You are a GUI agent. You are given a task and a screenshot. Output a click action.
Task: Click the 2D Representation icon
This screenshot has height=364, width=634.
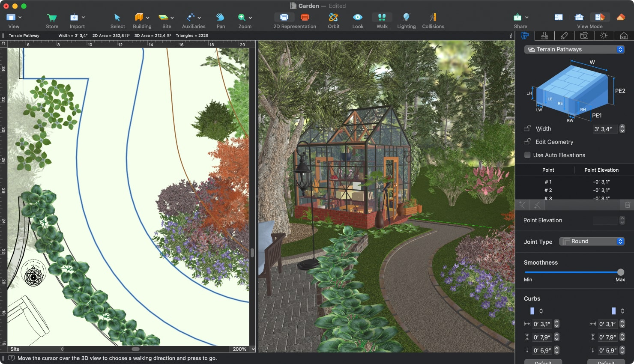pyautogui.click(x=284, y=17)
